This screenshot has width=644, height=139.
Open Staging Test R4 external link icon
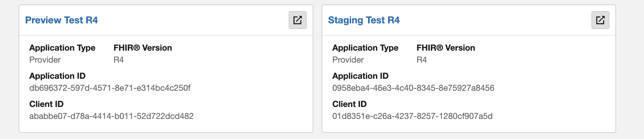tap(600, 20)
